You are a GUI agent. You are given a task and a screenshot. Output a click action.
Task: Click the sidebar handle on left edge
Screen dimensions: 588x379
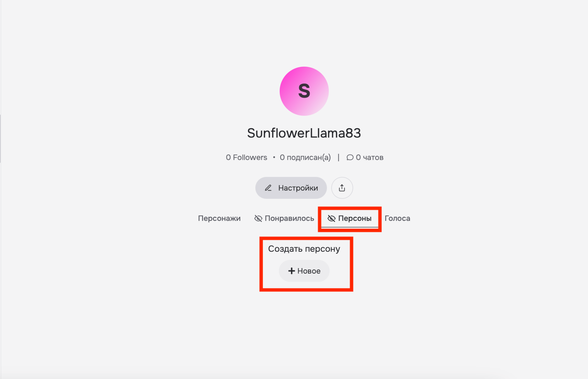click(x=1, y=139)
